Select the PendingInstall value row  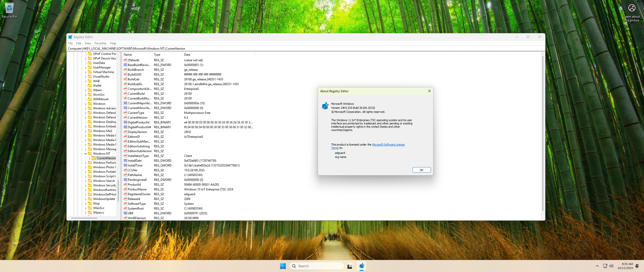click(x=189, y=180)
